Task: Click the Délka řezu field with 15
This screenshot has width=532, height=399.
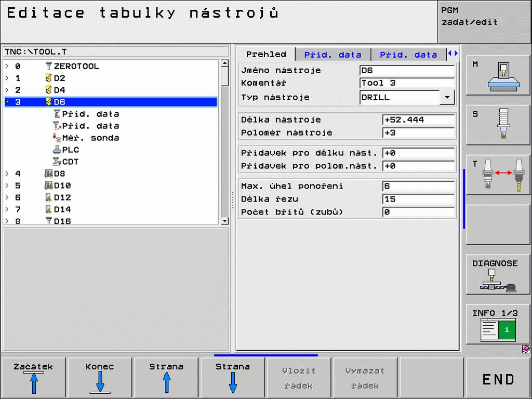Action: pyautogui.click(x=418, y=199)
